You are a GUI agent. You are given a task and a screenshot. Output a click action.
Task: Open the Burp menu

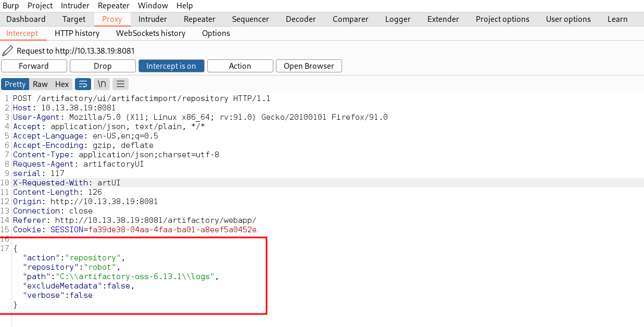(11, 6)
